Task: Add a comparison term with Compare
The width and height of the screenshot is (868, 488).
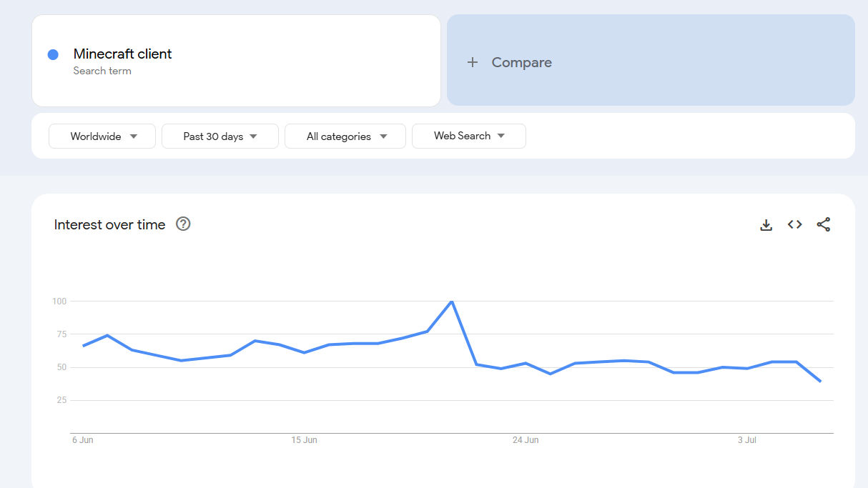Action: click(x=651, y=60)
